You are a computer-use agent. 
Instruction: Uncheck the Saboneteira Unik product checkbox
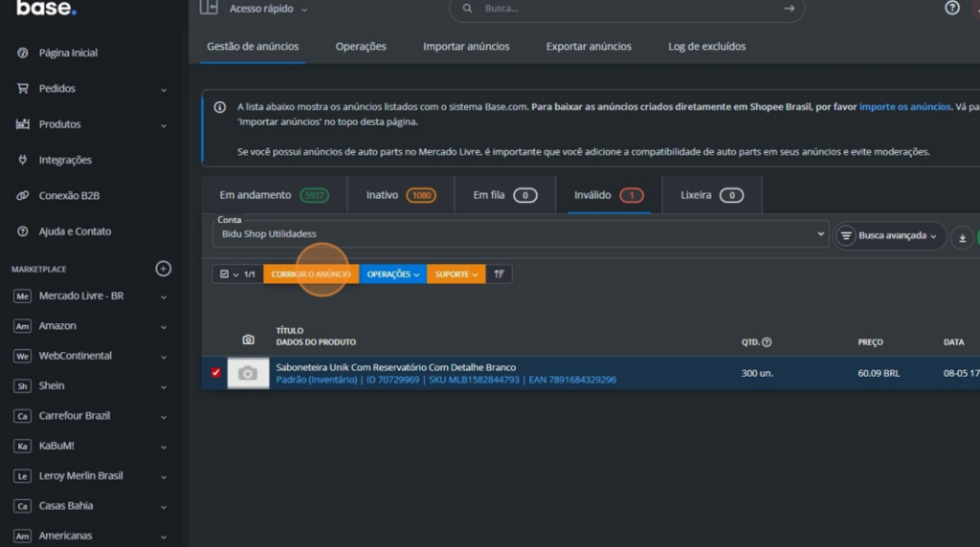[x=215, y=373]
